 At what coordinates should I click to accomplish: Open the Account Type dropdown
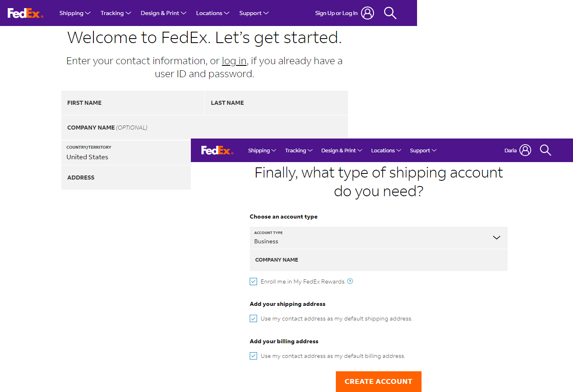[378, 238]
